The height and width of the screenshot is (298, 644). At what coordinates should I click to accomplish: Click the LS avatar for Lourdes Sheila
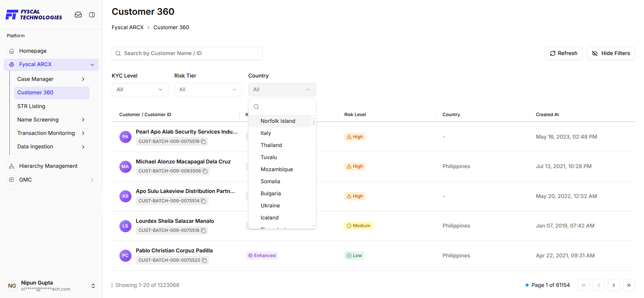point(125,226)
